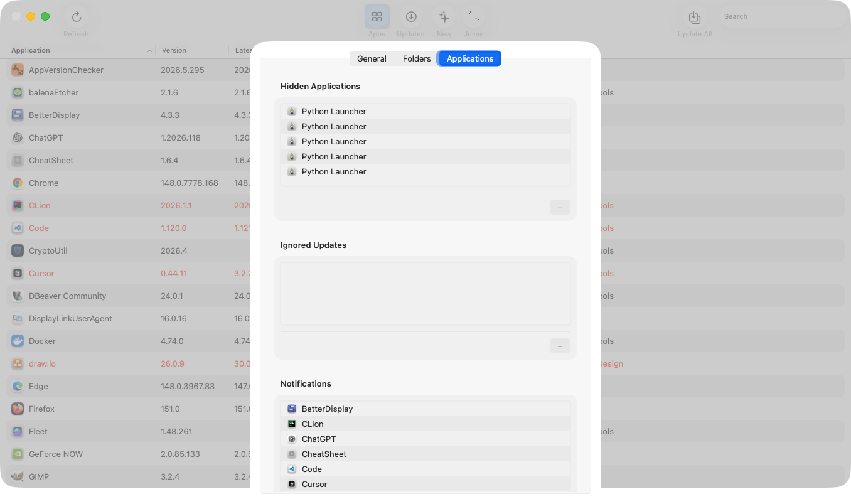Switch to the General tab
The width and height of the screenshot is (851, 504).
(x=372, y=58)
